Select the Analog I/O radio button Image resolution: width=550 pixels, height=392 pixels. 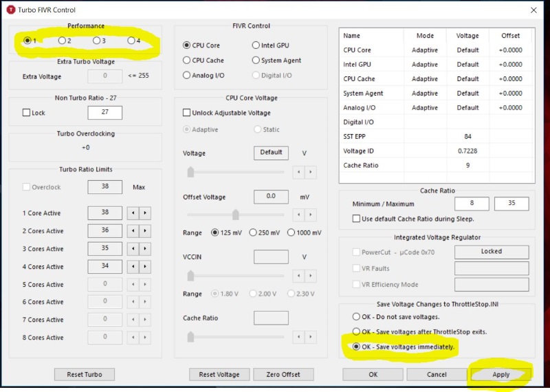point(186,76)
